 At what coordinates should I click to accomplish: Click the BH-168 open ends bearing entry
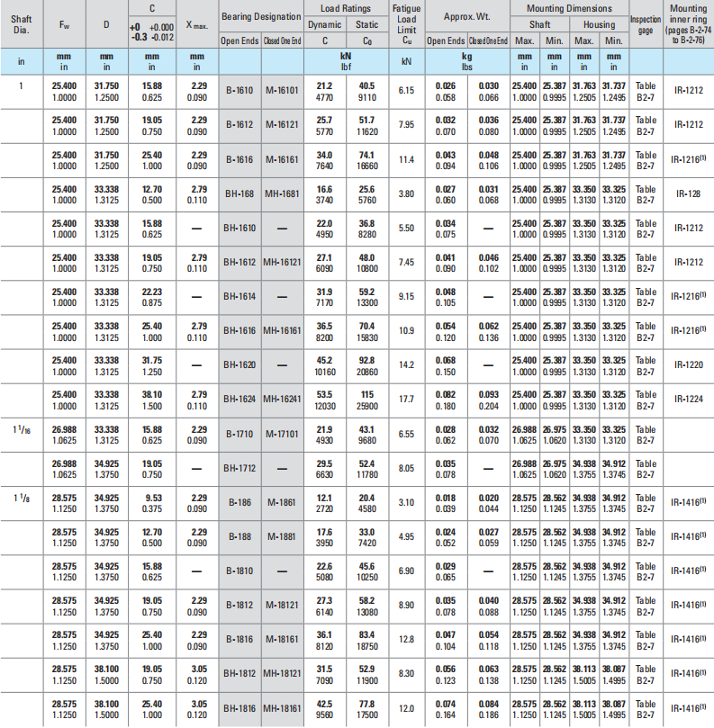pos(239,193)
